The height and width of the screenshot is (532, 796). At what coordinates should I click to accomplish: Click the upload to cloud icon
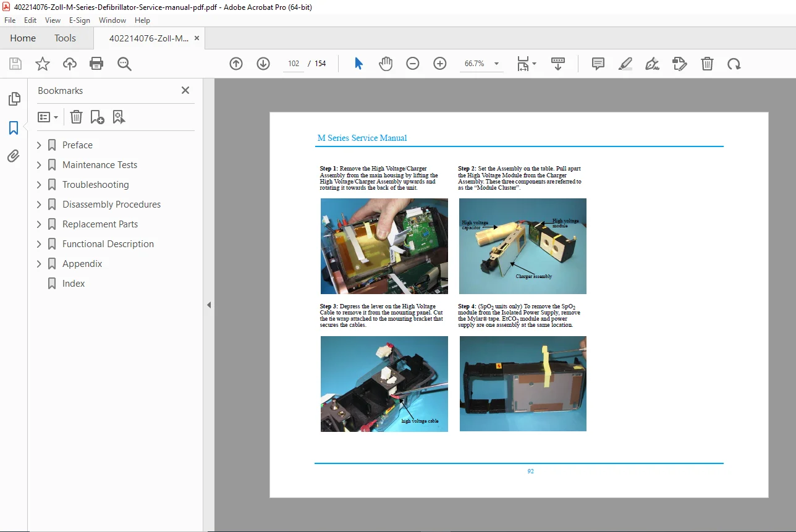point(70,64)
